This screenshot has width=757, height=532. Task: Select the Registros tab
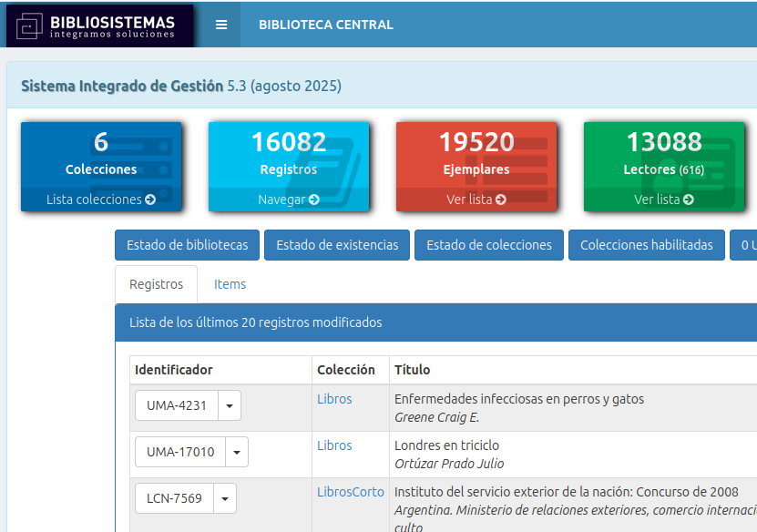pyautogui.click(x=157, y=284)
